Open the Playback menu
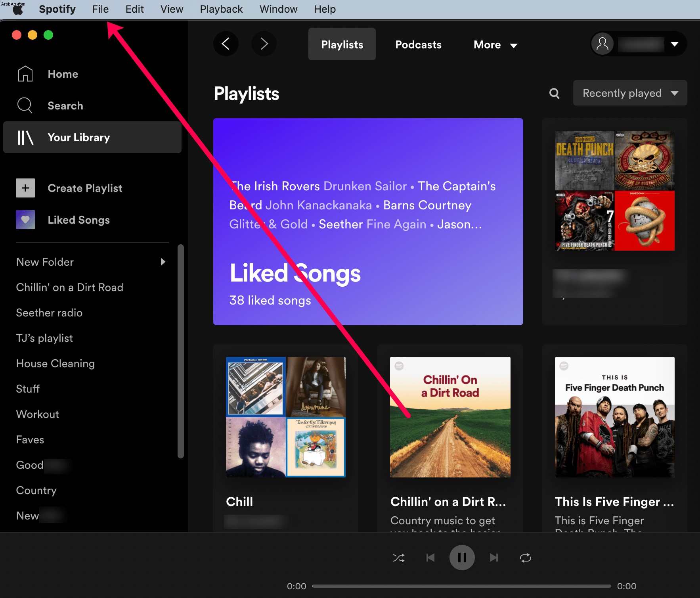This screenshot has width=700, height=598. coord(221,9)
